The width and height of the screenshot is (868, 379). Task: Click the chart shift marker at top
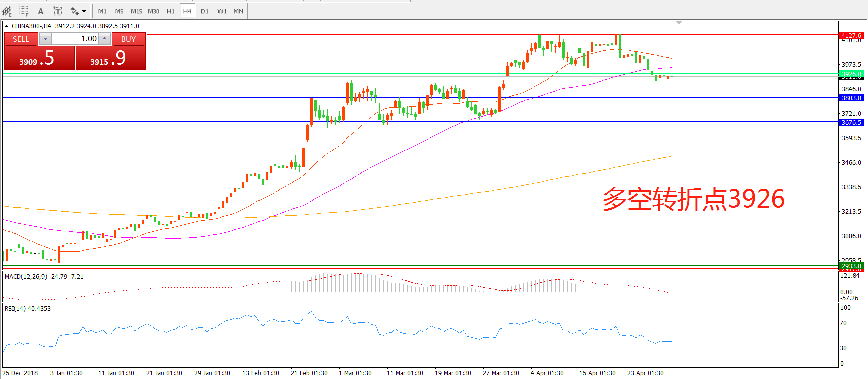click(x=679, y=23)
